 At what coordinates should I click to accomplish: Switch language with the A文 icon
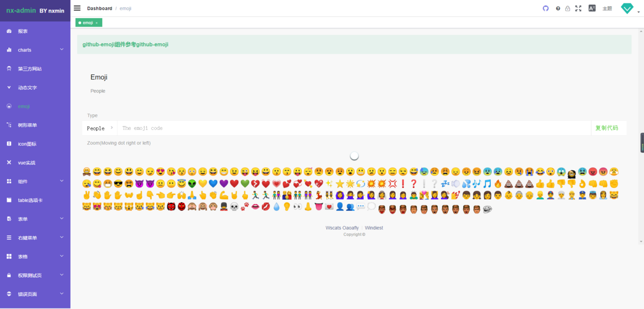(x=592, y=8)
